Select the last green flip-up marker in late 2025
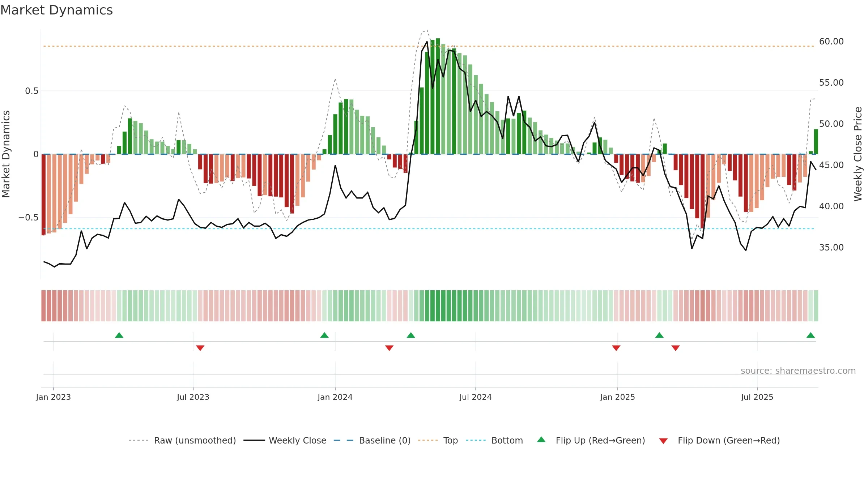 point(810,335)
